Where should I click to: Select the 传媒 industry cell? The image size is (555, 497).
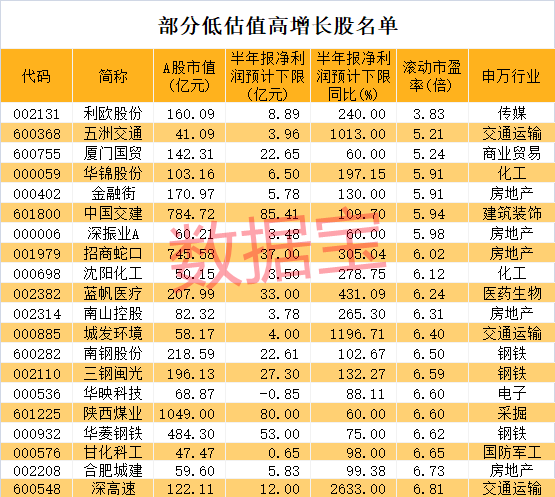tap(512, 114)
